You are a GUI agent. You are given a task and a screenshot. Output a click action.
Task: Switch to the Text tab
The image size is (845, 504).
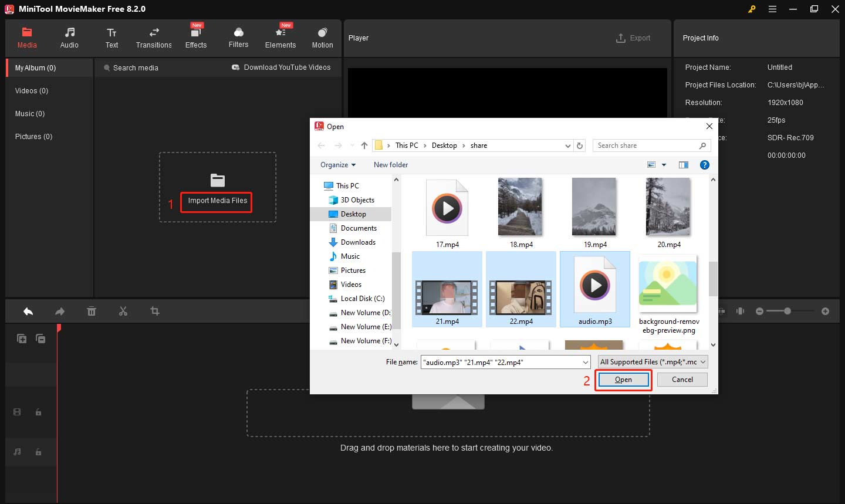tap(111, 38)
